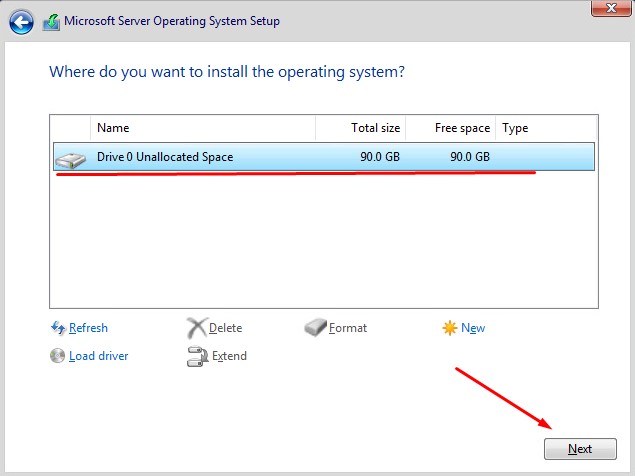Click the back arrow button

pyautogui.click(x=22, y=21)
